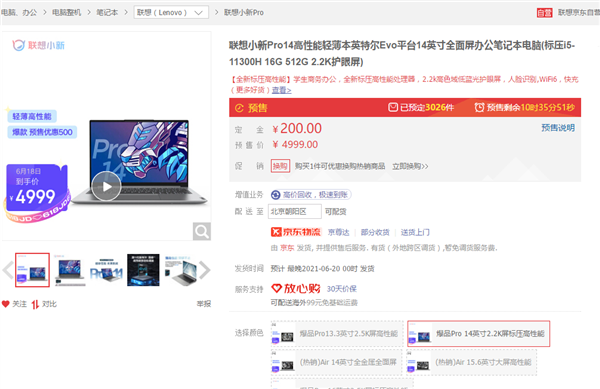
Task: Click the high-price recycling service icon
Action: click(276, 195)
